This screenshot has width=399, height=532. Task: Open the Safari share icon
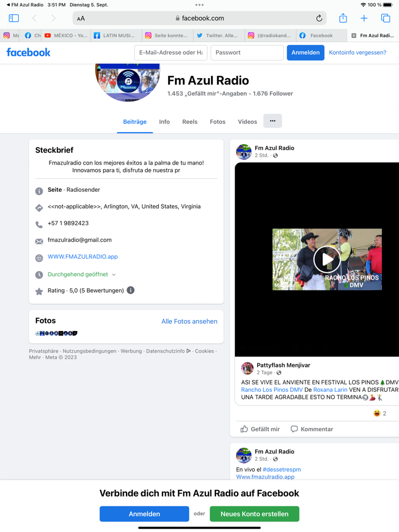coord(343,18)
